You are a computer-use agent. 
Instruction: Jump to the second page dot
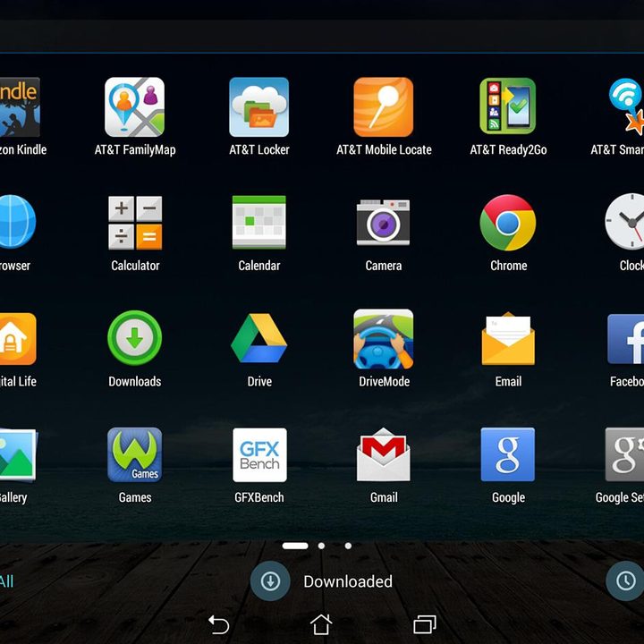[x=322, y=546]
